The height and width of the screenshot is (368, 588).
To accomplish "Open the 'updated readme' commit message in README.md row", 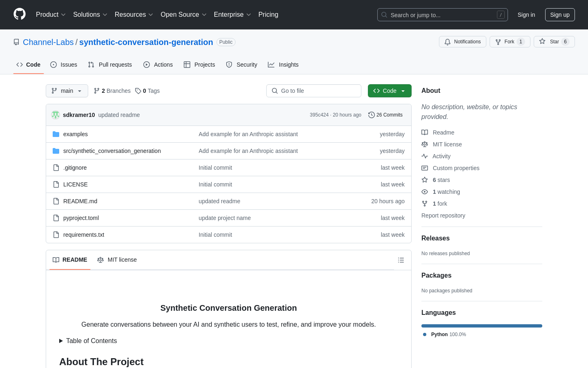I will click(x=219, y=201).
